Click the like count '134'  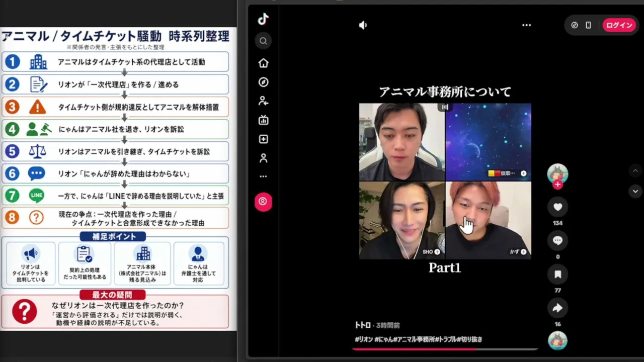557,223
